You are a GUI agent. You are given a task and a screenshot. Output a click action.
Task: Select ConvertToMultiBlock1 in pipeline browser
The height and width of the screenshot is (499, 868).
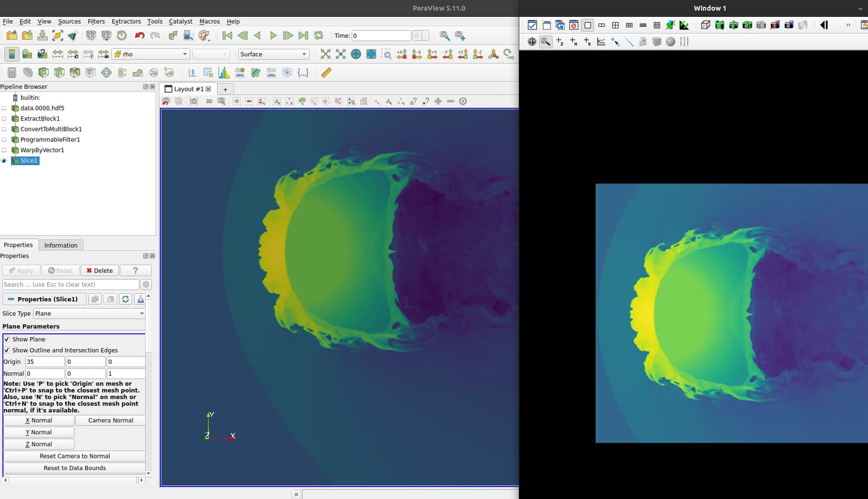[51, 129]
